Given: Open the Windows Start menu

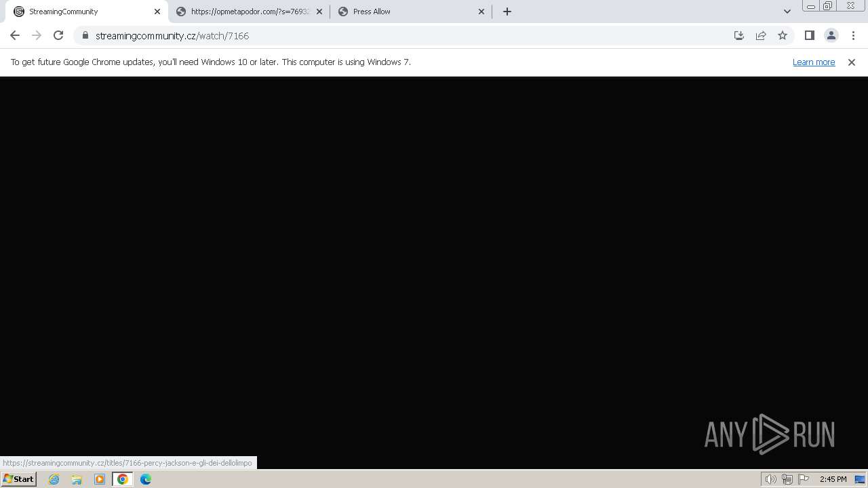Looking at the screenshot, I should point(18,479).
